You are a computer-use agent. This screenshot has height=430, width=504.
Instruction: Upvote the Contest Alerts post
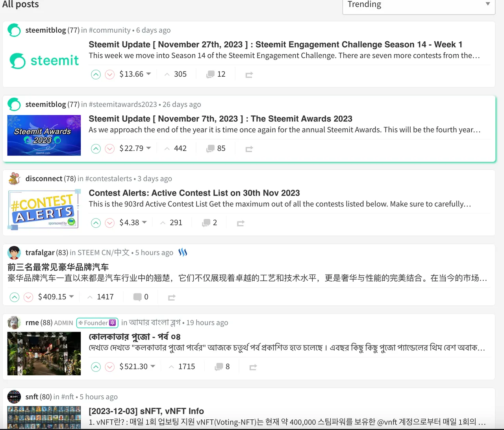coord(96,223)
